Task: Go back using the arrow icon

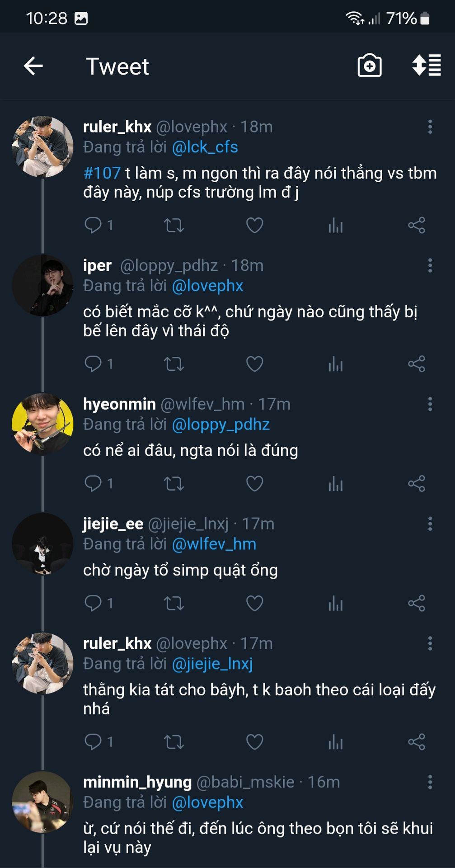Action: (33, 66)
